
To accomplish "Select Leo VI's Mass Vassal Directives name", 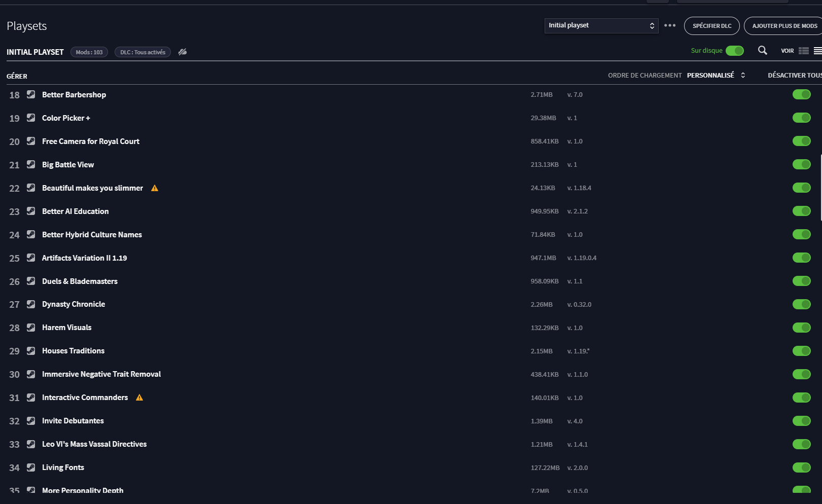I will coord(94,444).
